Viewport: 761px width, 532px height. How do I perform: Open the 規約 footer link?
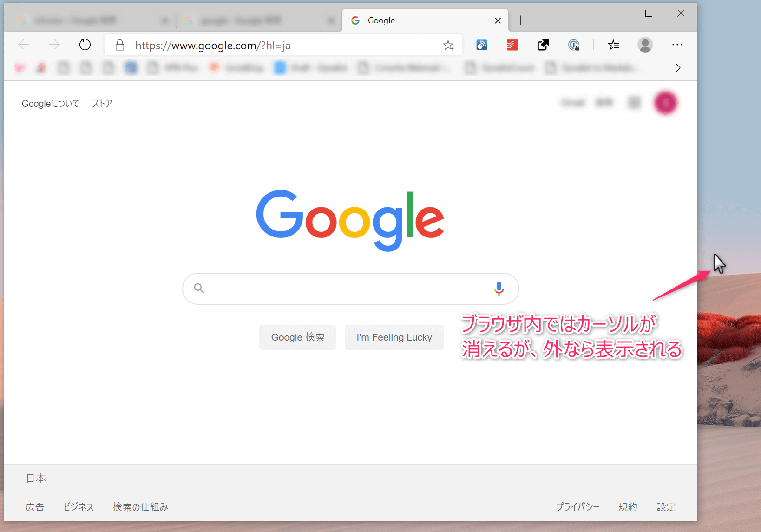pos(628,507)
